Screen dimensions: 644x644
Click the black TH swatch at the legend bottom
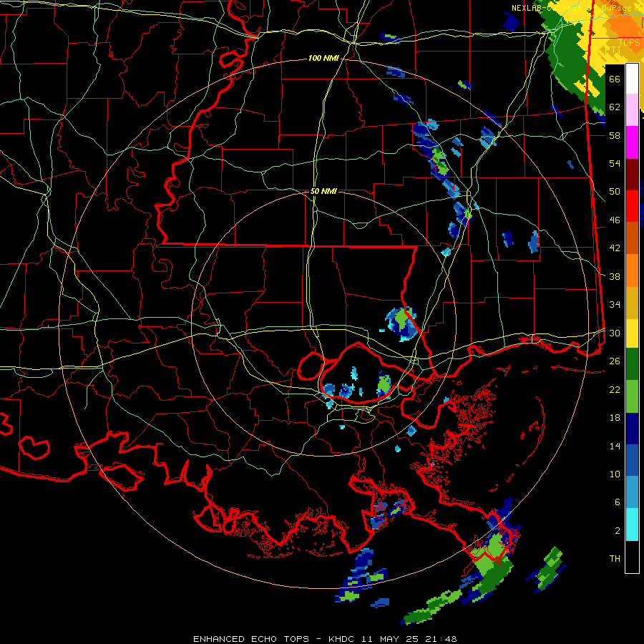[632, 557]
